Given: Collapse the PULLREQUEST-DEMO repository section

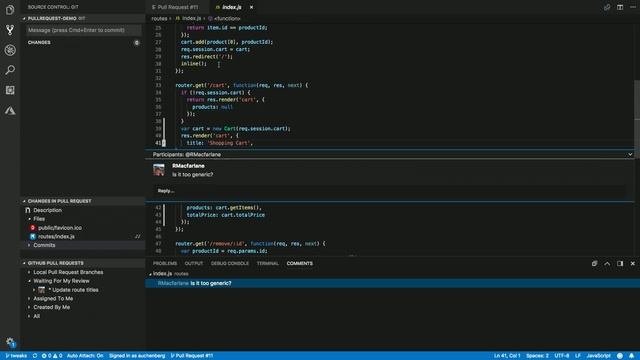Looking at the screenshot, I should tap(24, 18).
